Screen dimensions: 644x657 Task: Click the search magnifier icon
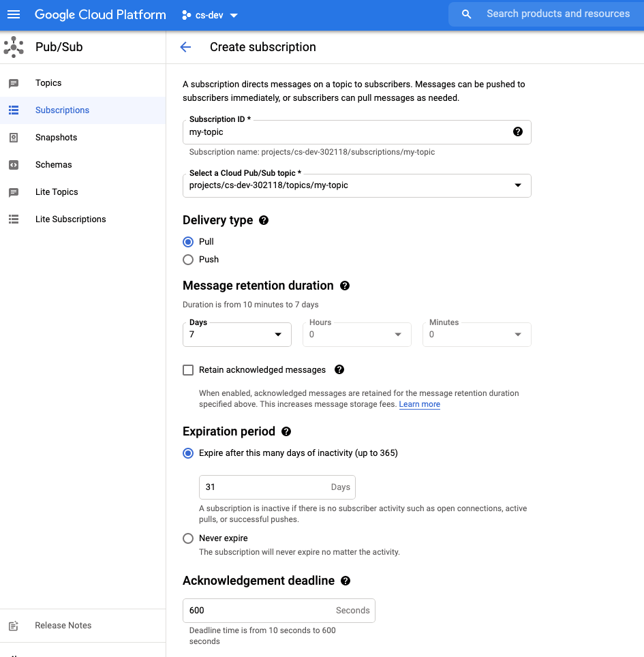click(x=466, y=14)
